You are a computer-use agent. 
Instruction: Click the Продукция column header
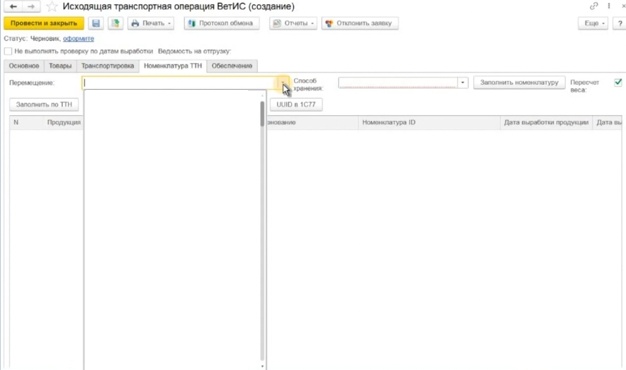point(64,122)
